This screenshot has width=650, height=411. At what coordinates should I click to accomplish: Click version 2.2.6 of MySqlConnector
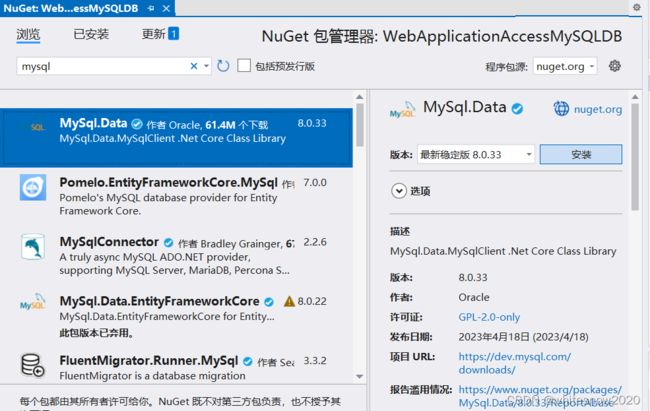tap(315, 242)
